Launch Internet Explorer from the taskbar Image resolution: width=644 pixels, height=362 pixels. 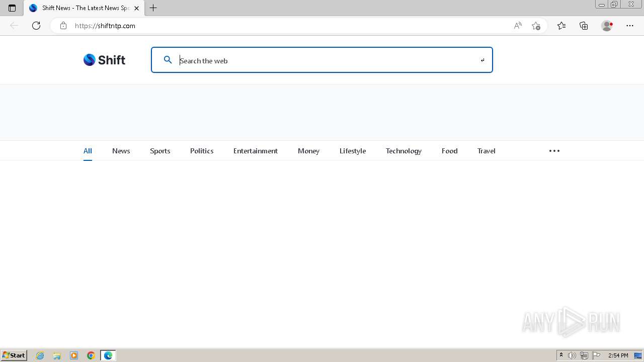coord(40,355)
